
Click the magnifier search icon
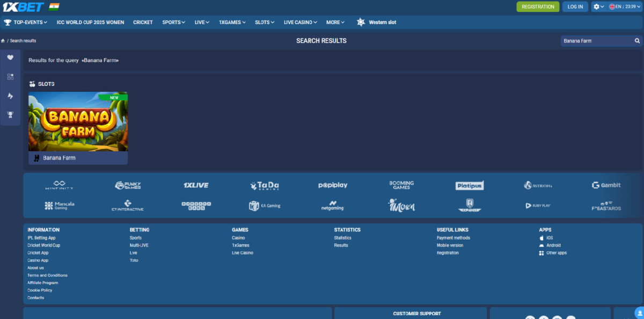pyautogui.click(x=637, y=41)
